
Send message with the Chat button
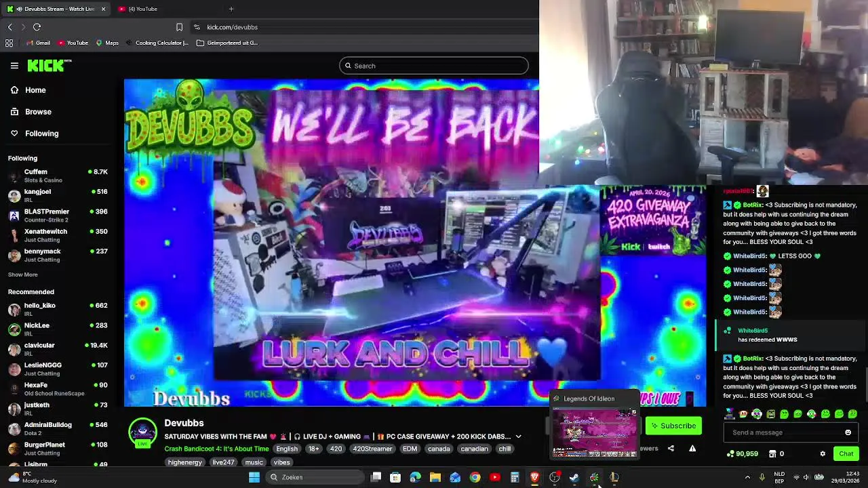pyautogui.click(x=846, y=453)
